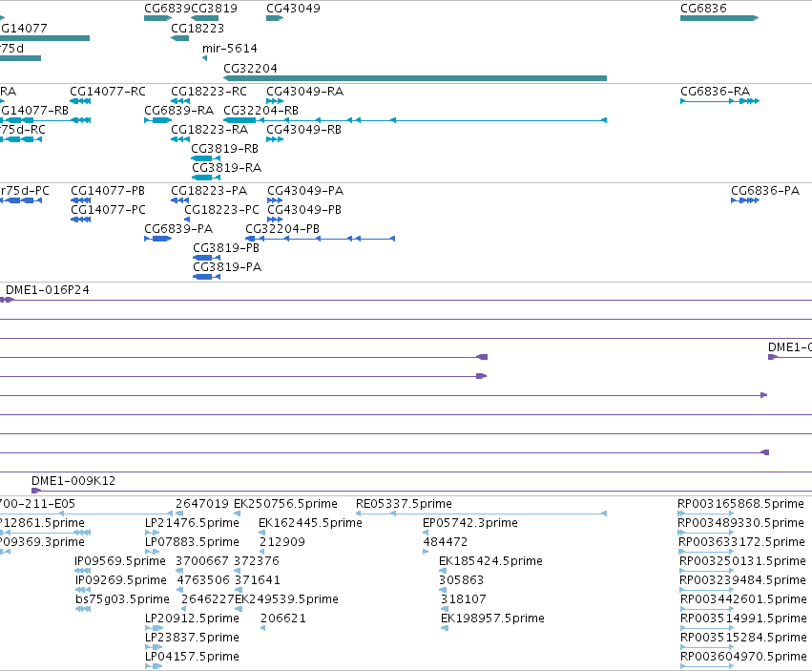Click the LP21476.5prime EST label

[192, 523]
